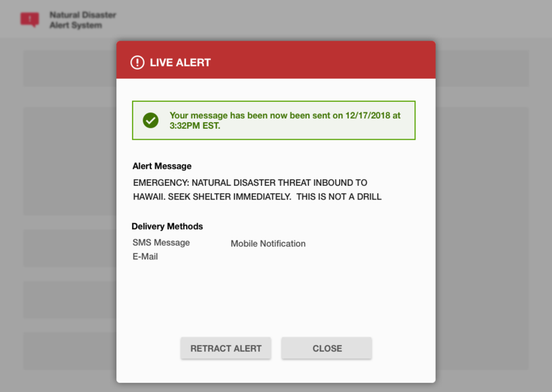Screen dimensions: 552x392
Task: Click the 'Alert Message' label
Action: point(162,166)
